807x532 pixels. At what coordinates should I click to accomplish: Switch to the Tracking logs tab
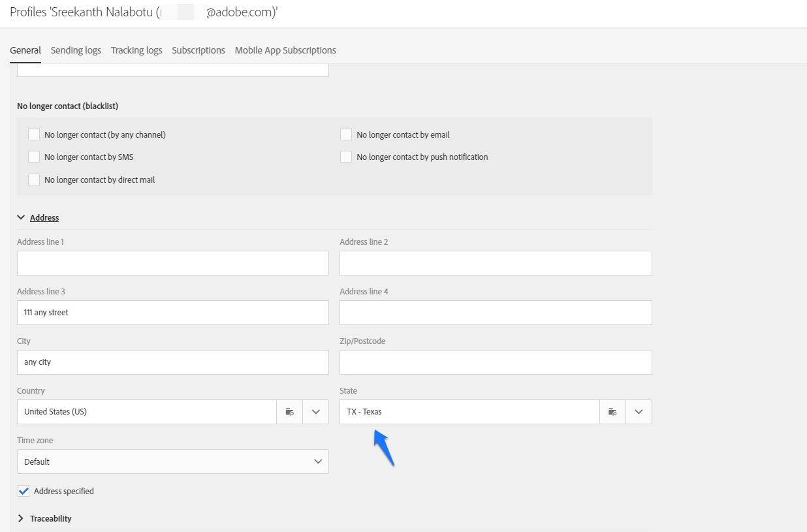tap(136, 50)
